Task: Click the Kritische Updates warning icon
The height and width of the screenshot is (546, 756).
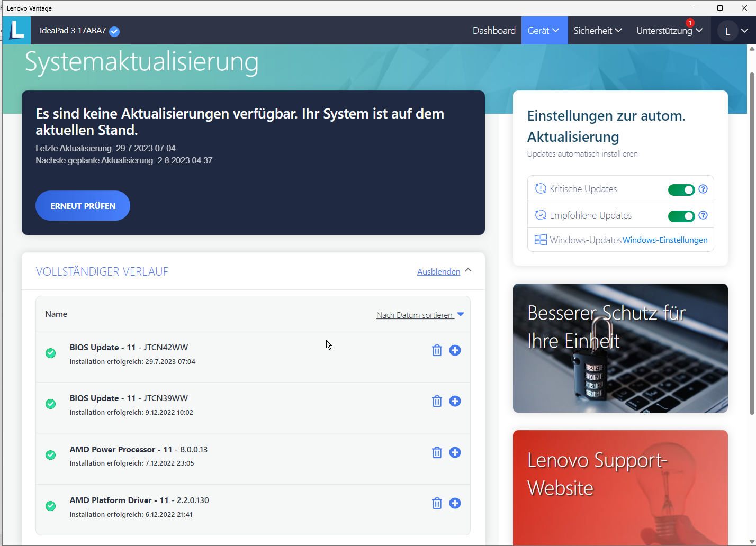Action: [x=541, y=189]
